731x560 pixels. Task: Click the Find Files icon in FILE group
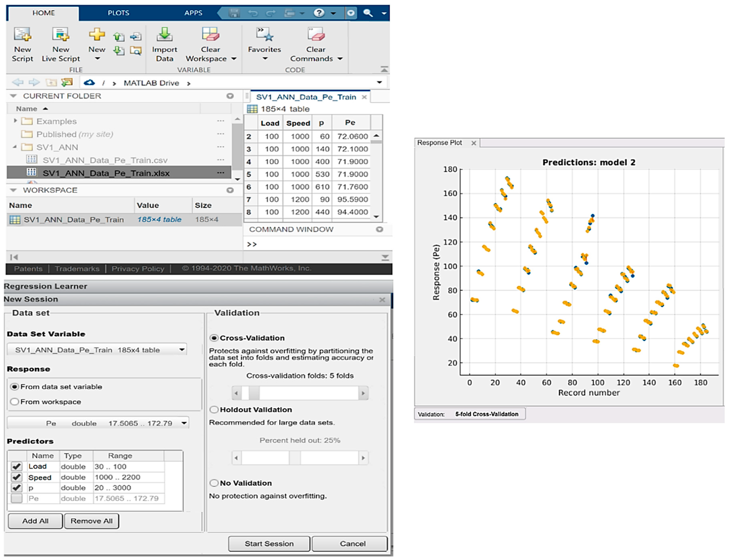pos(136,51)
